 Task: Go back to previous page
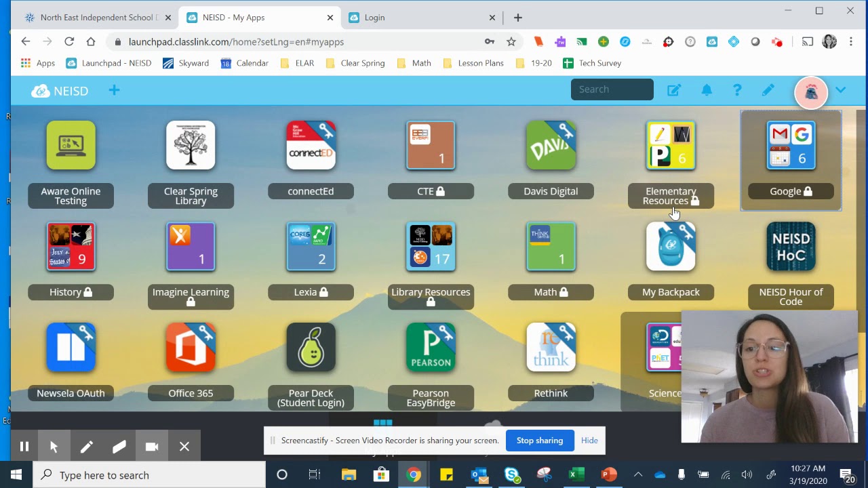coord(26,41)
